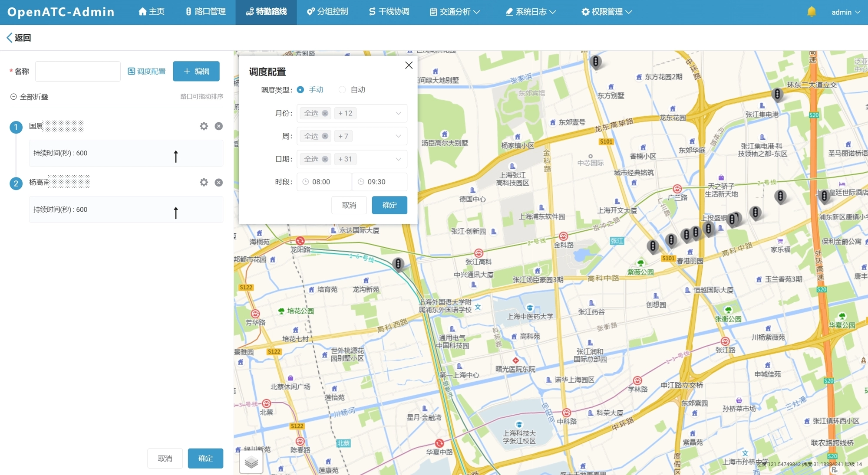Click the map layers switcher icon
The width and height of the screenshot is (868, 475).
coord(251,462)
